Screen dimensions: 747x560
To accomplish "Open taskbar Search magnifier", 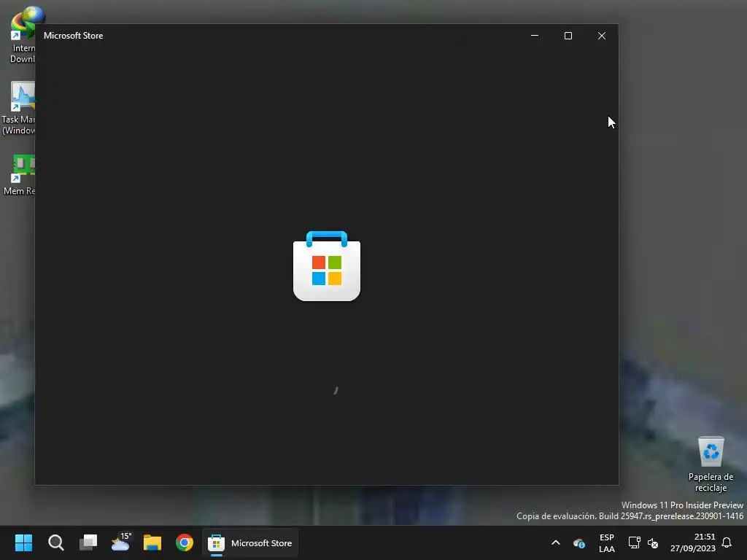I will (55, 542).
